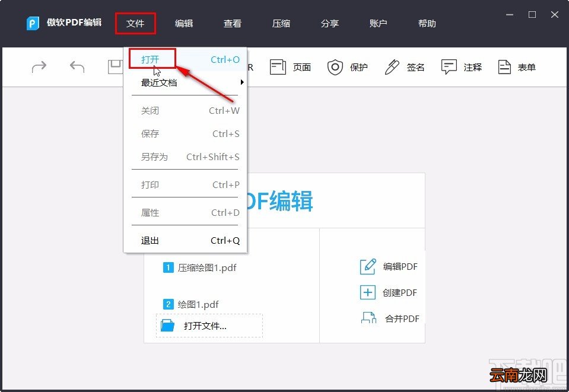
Task: Click number 1 badge of 压缩绘图1.pdf
Action: click(168, 267)
